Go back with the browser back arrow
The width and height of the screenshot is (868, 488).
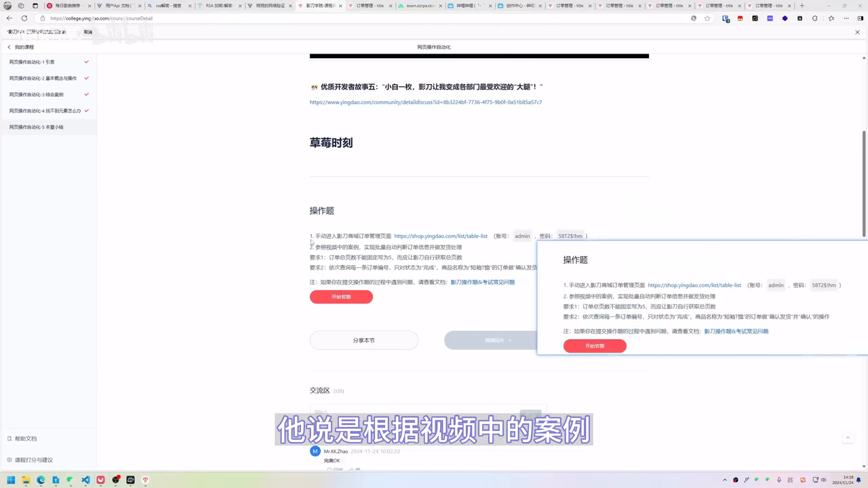(9, 18)
